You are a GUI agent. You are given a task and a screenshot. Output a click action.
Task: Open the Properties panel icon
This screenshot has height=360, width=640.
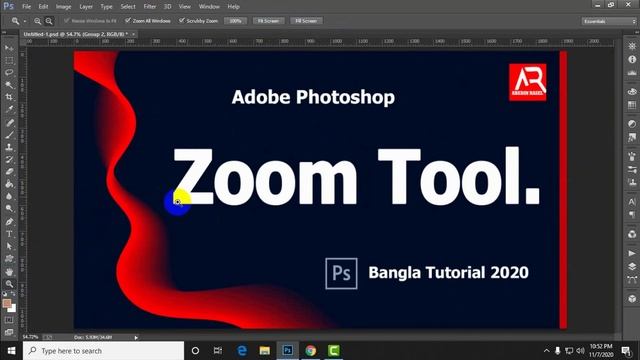[632, 46]
